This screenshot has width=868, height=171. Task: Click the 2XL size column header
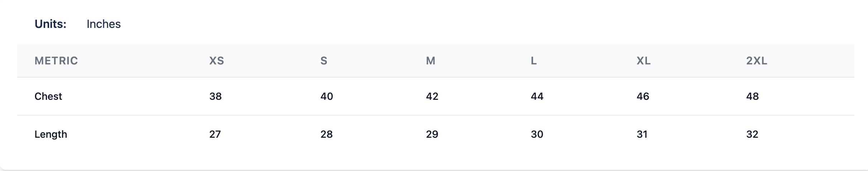click(757, 61)
